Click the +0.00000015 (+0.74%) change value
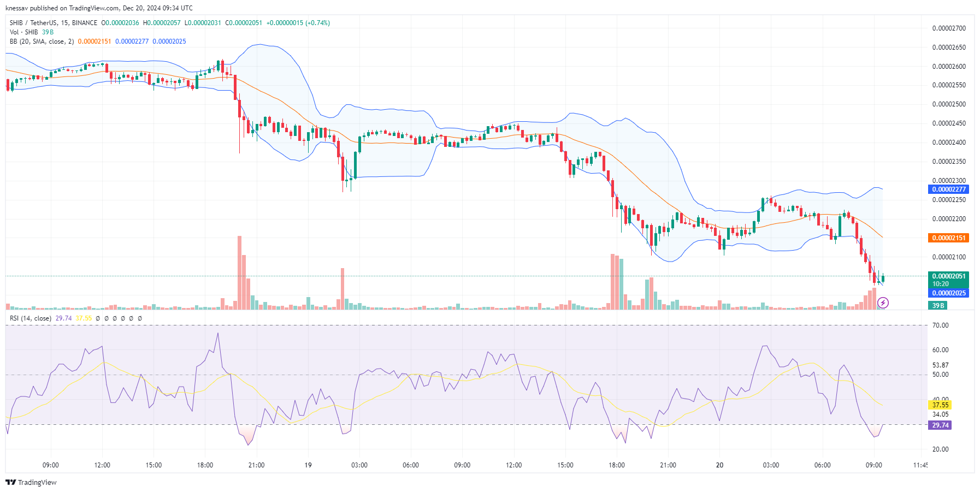The height and width of the screenshot is (492, 980). 298,23
